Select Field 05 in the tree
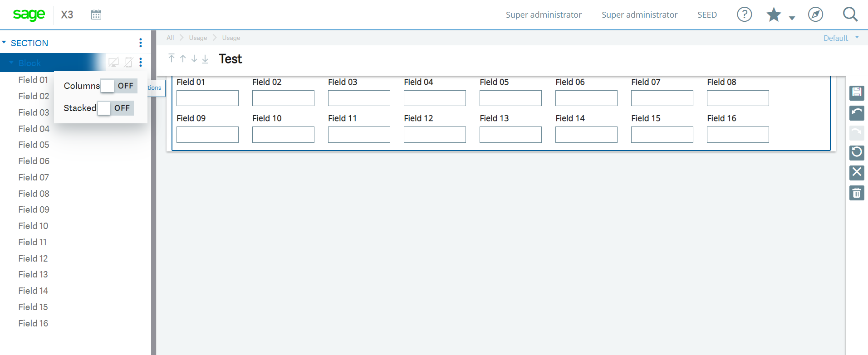 click(34, 145)
